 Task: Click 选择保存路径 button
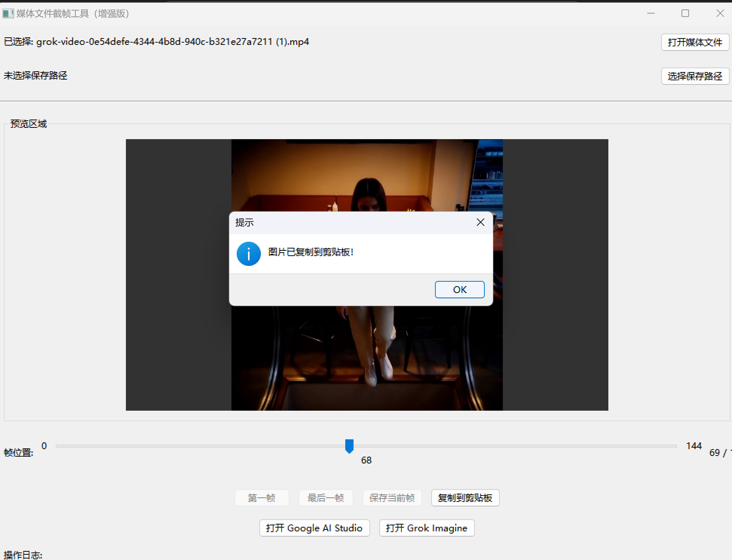[x=695, y=76]
